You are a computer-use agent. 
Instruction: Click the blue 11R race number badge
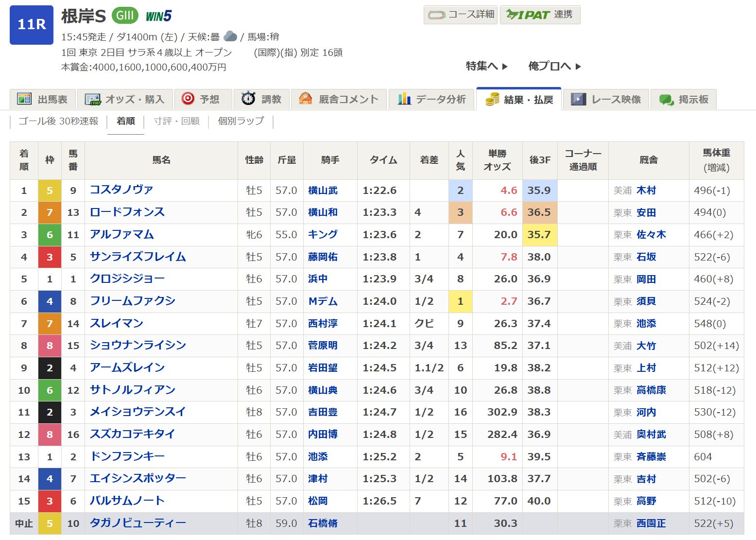click(32, 25)
